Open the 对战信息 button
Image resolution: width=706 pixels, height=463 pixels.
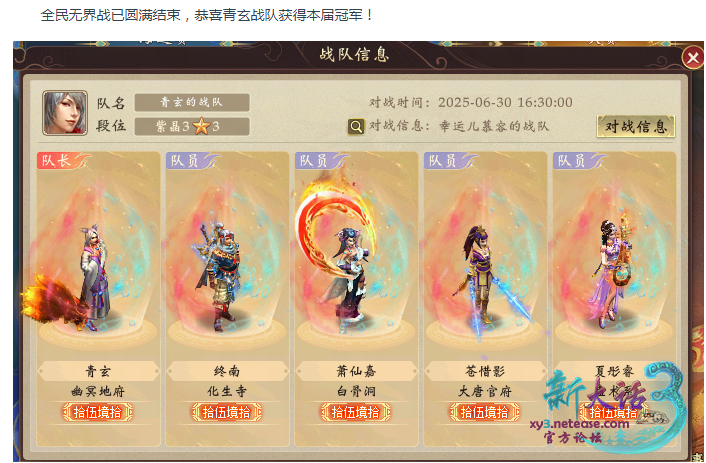pyautogui.click(x=636, y=126)
